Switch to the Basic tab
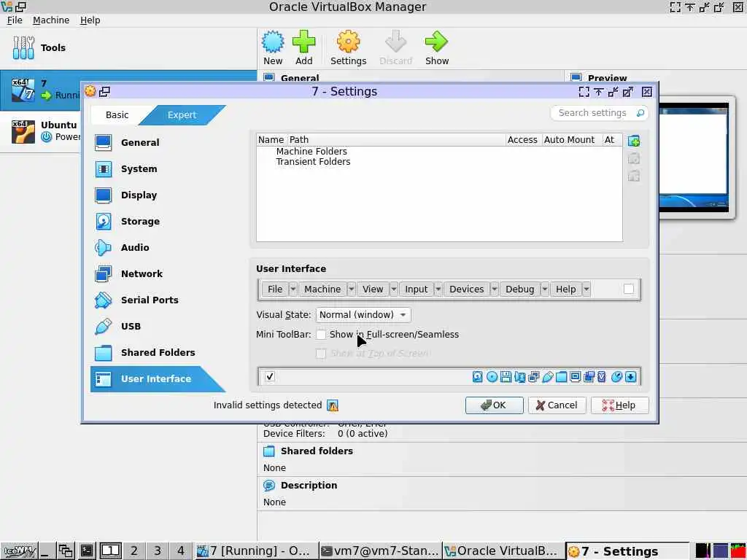Viewport: 747px width, 560px height. pyautogui.click(x=117, y=114)
